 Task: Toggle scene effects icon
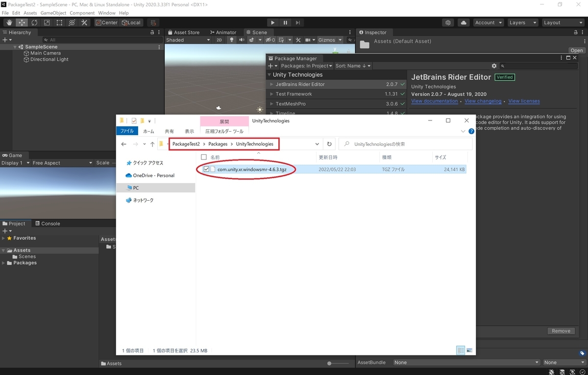[253, 40]
